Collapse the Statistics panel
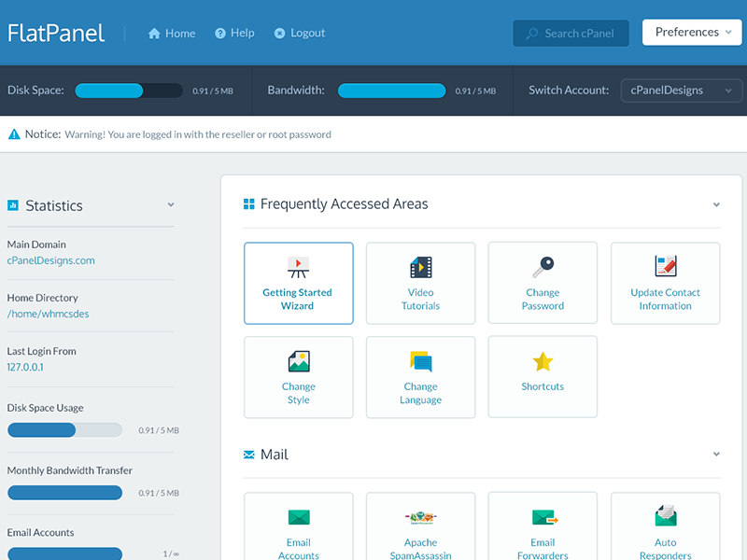This screenshot has width=747, height=560. (171, 204)
